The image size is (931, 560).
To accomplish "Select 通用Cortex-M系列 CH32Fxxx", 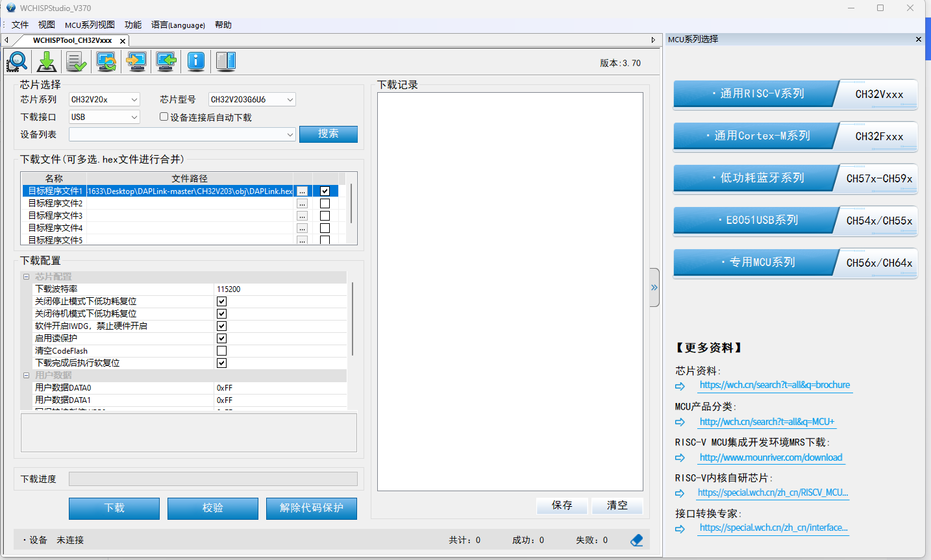I will [795, 136].
